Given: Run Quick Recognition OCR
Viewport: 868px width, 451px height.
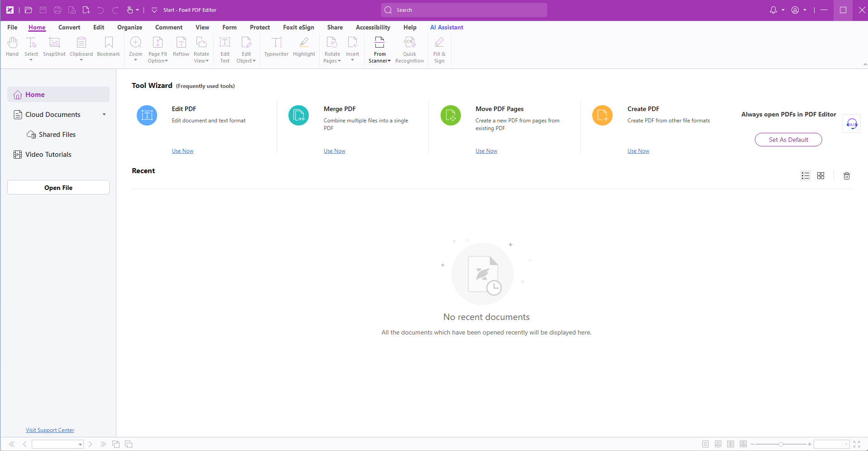Looking at the screenshot, I should [409, 50].
